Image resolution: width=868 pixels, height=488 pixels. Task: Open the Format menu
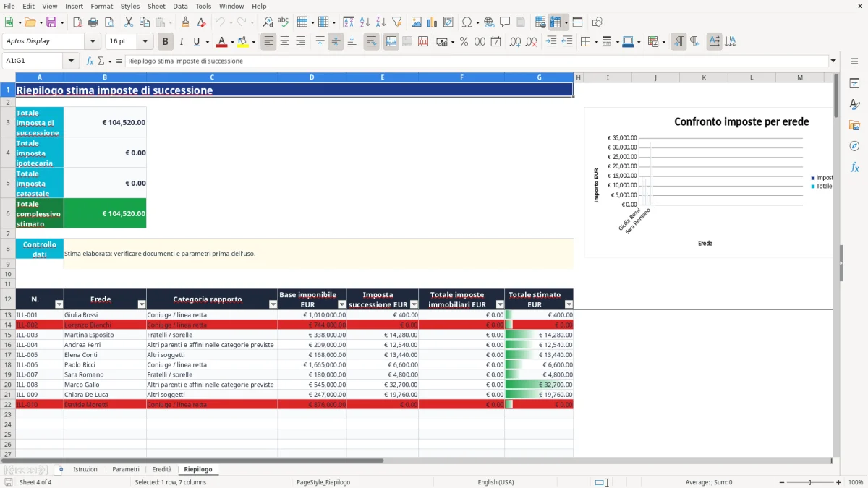[101, 6]
